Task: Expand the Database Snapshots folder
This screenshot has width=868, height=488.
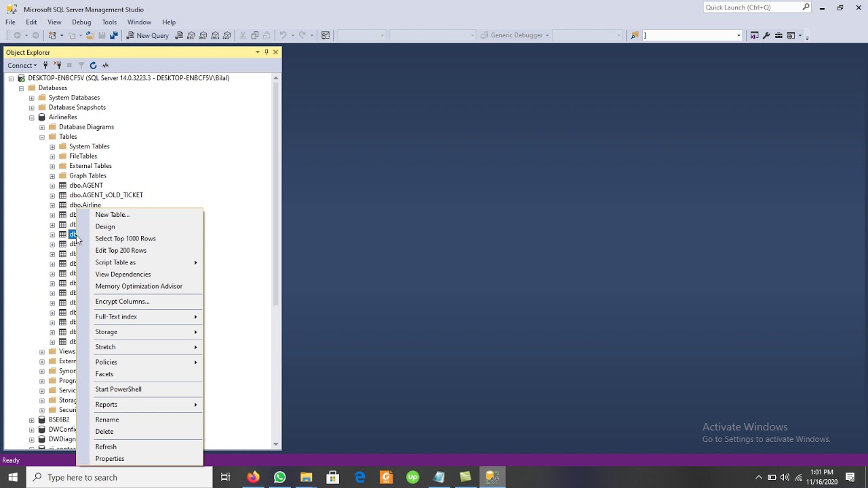Action: (x=32, y=107)
